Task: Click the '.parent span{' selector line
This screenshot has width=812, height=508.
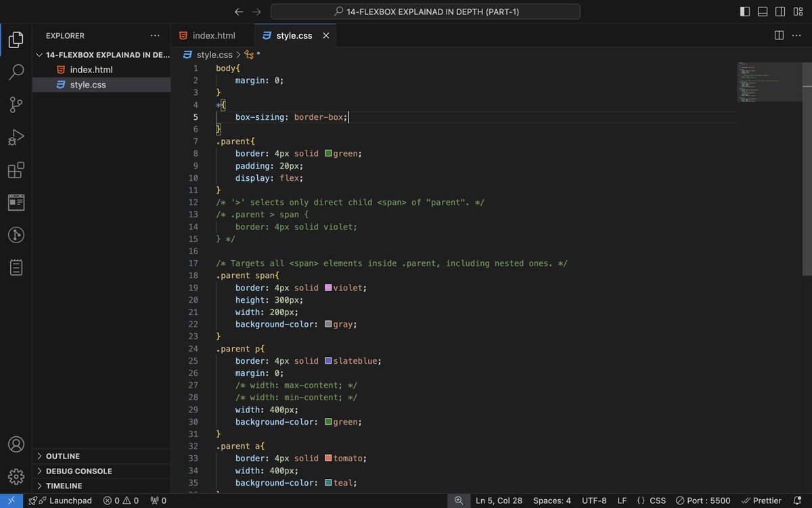Action: tap(248, 276)
